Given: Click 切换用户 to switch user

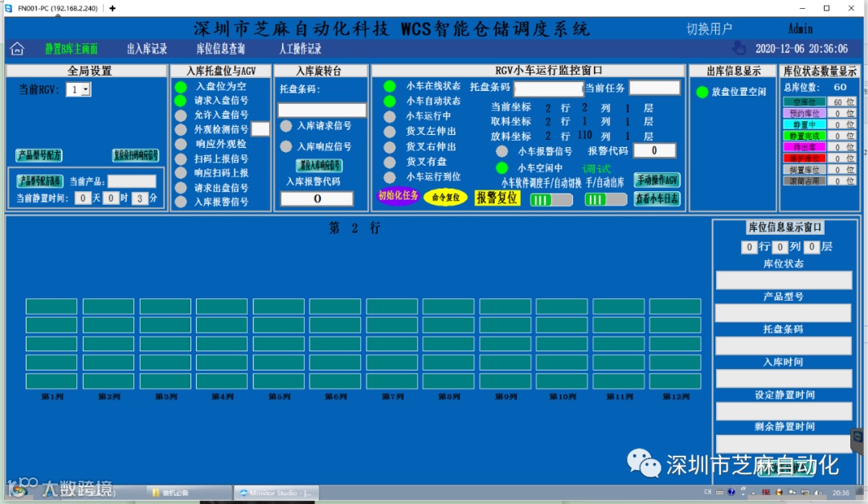Looking at the screenshot, I should coord(709,29).
